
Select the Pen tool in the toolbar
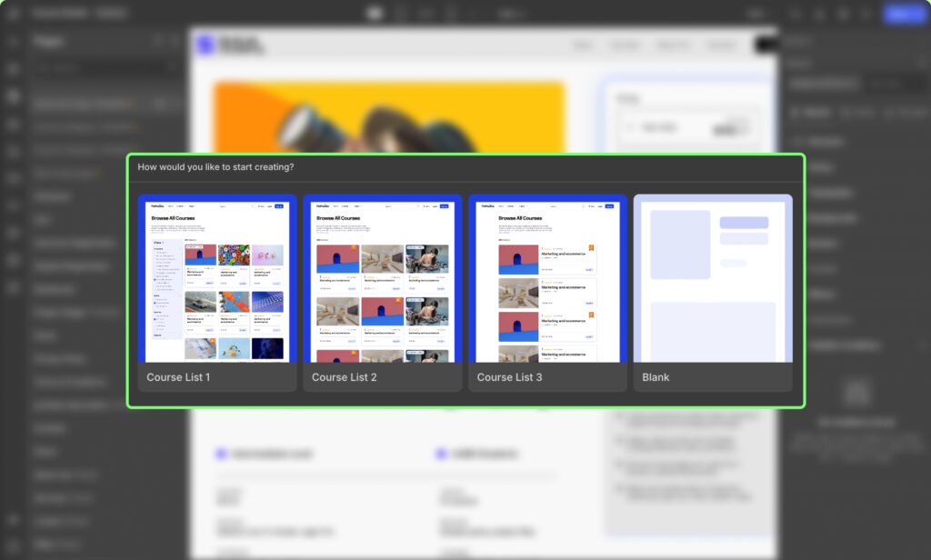click(x=423, y=13)
